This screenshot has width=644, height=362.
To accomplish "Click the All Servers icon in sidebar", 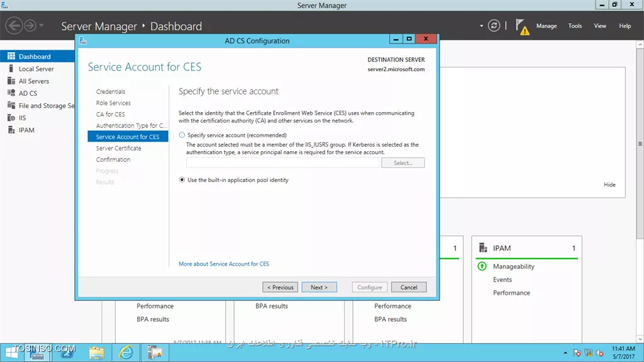I will tap(11, 81).
